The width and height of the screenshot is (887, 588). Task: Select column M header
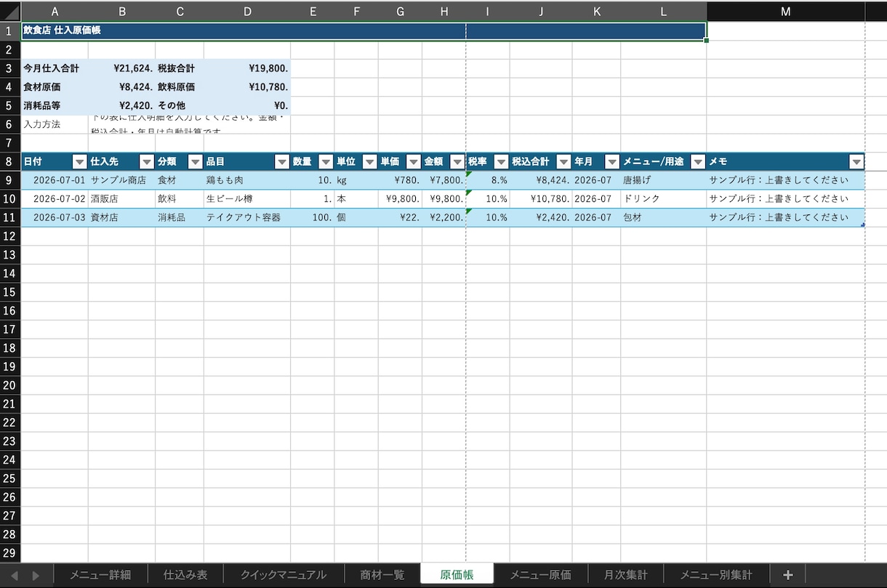point(785,11)
